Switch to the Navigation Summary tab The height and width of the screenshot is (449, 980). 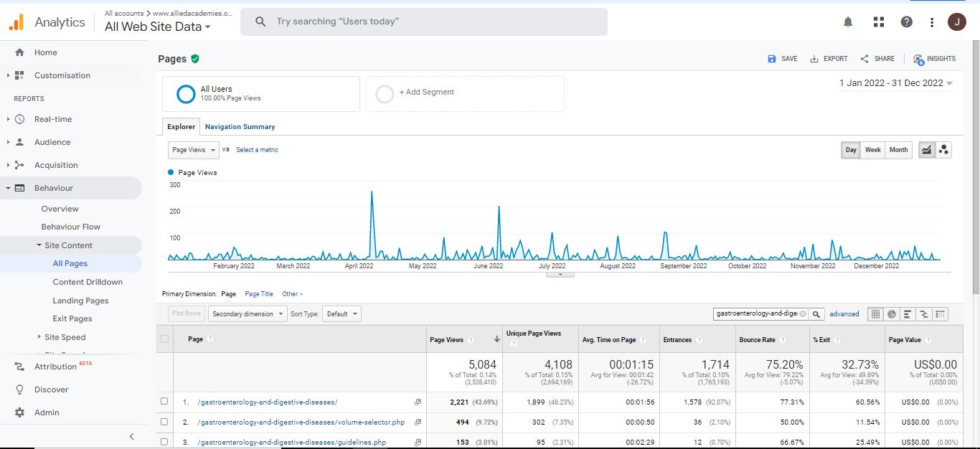[240, 127]
